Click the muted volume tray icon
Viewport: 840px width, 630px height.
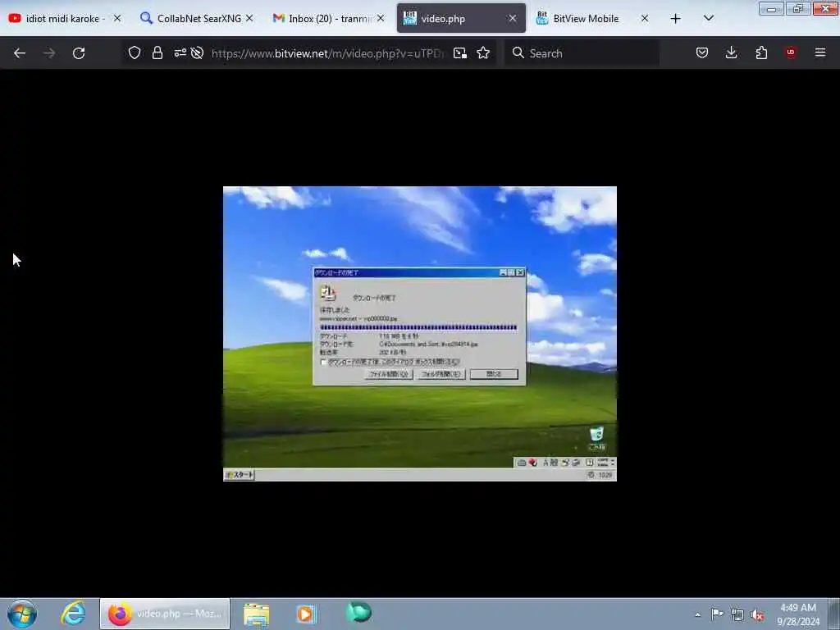pos(757,614)
